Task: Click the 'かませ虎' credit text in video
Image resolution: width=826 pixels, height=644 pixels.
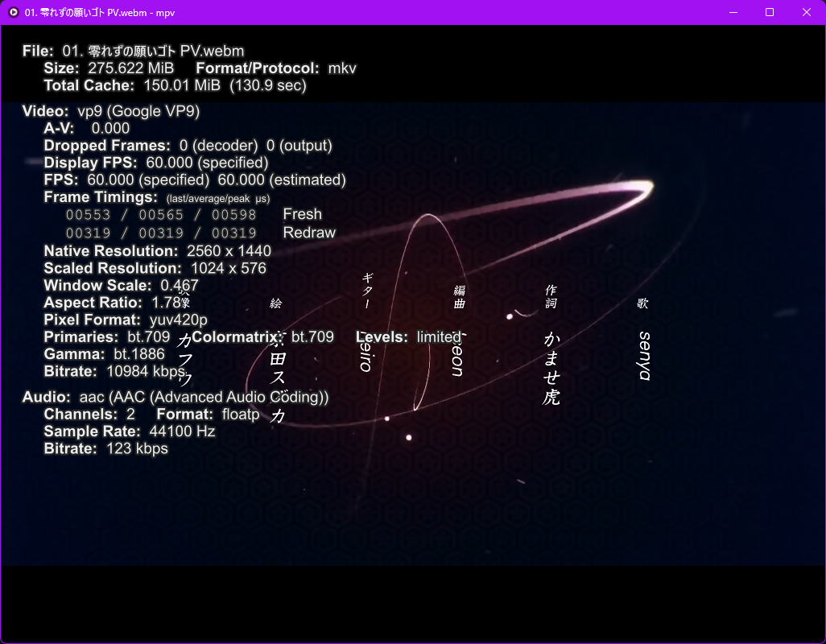Action: click(551, 369)
